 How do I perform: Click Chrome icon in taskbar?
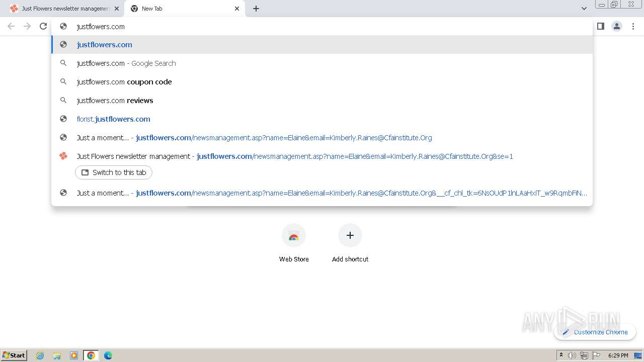91,355
